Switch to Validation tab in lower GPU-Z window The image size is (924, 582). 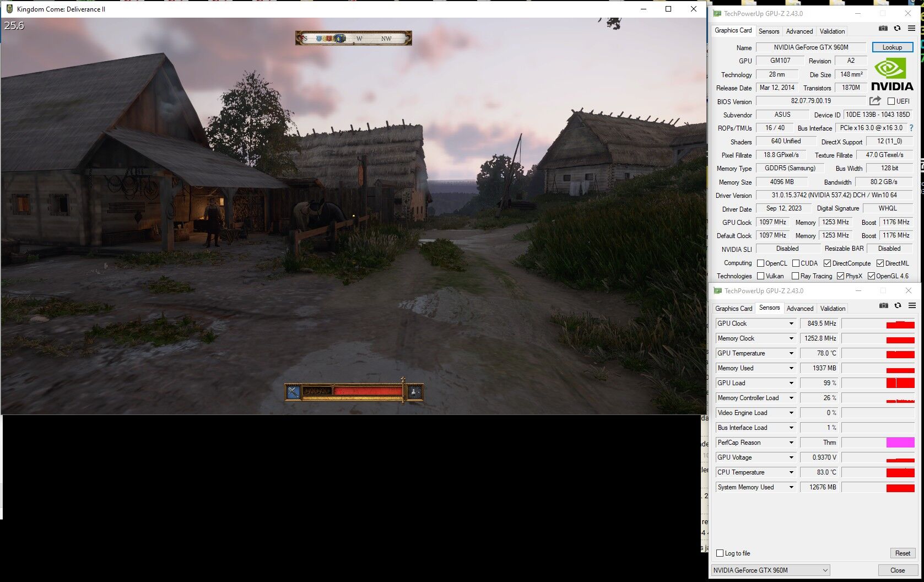833,309
